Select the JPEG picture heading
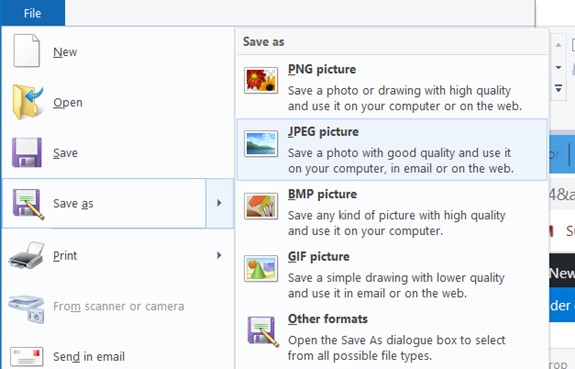This screenshot has height=369, width=575. coord(323,132)
